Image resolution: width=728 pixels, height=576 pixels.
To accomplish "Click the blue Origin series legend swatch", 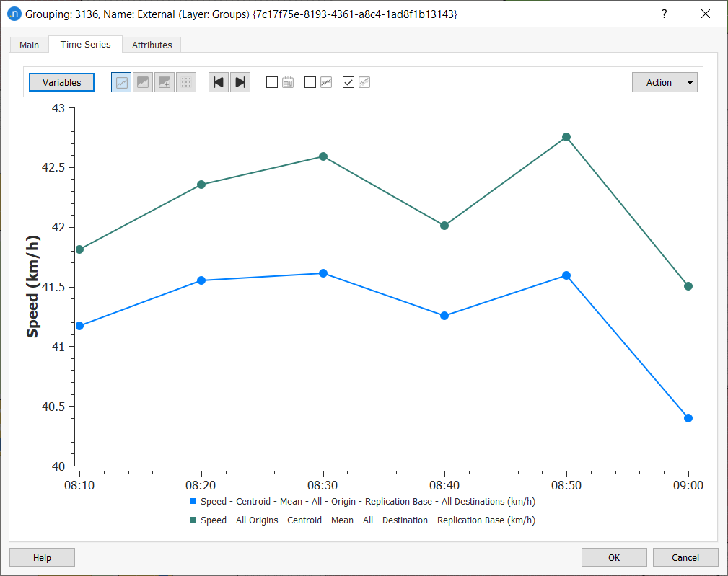I will (x=193, y=502).
